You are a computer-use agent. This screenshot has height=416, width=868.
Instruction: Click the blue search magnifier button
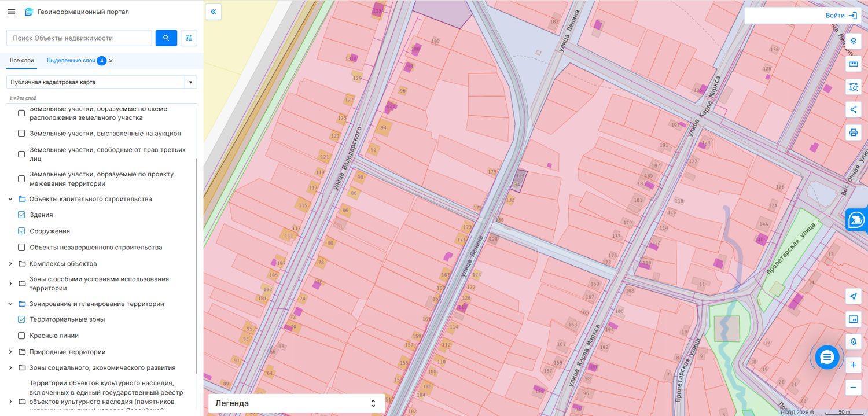pos(166,38)
